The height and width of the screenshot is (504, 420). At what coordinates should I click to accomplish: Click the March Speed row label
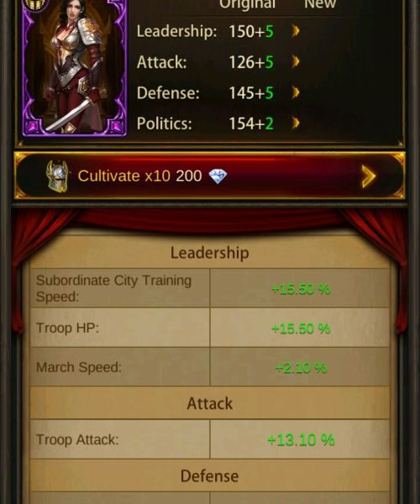tap(79, 367)
